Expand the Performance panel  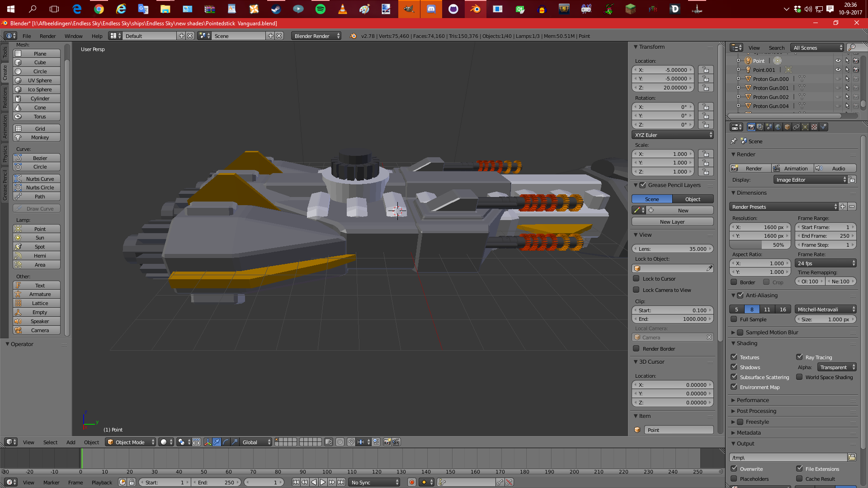coord(752,400)
